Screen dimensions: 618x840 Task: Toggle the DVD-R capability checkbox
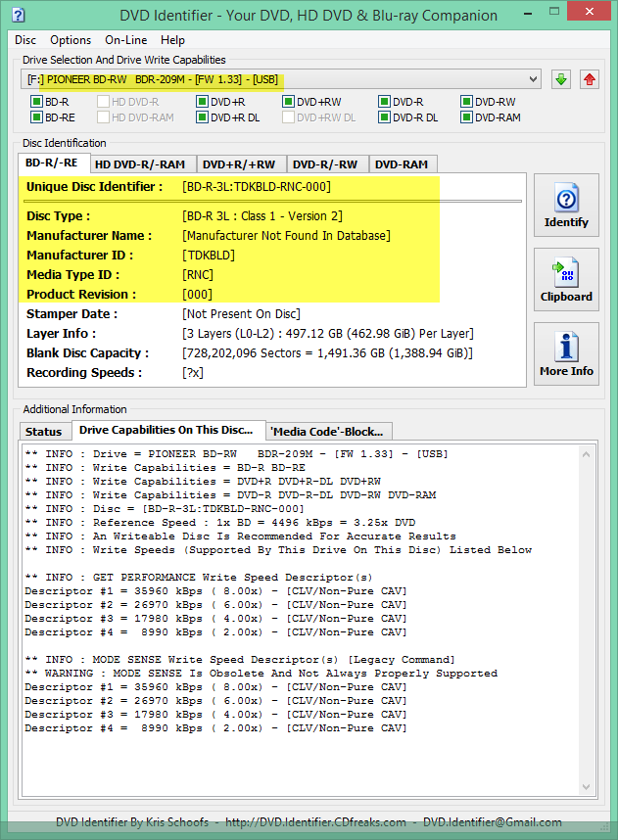pos(384,101)
